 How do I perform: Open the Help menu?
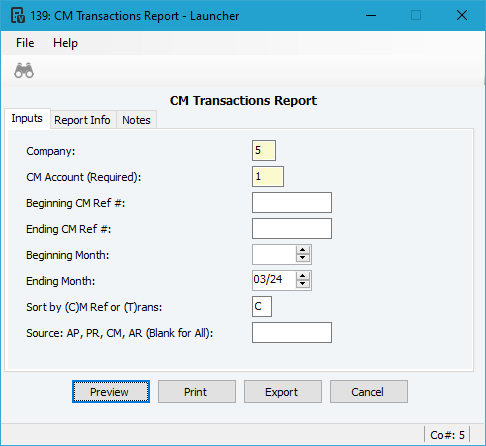point(65,43)
